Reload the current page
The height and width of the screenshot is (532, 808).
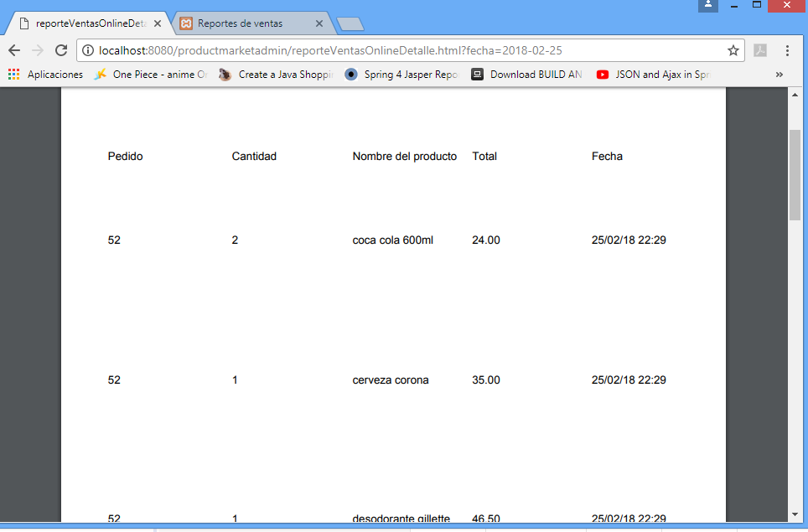[61, 50]
